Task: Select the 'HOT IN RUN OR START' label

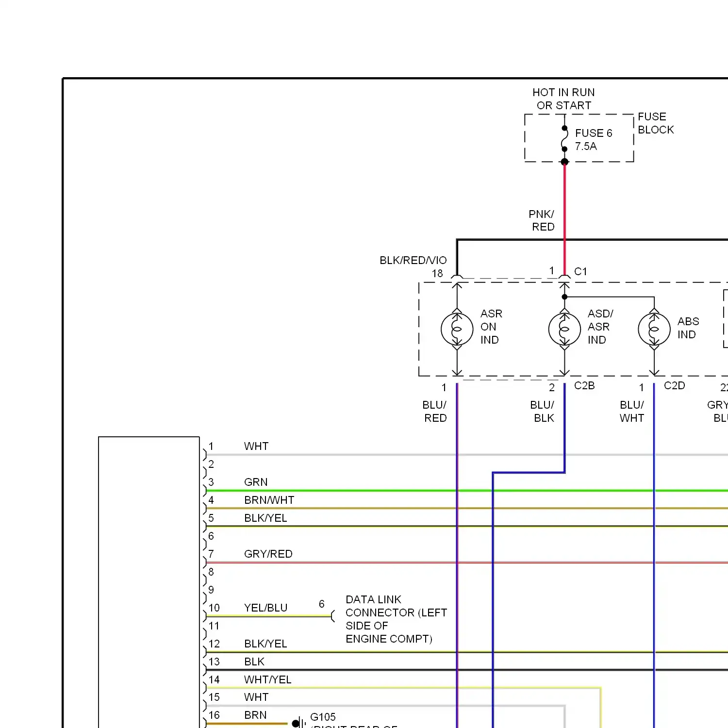Action: pyautogui.click(x=563, y=99)
